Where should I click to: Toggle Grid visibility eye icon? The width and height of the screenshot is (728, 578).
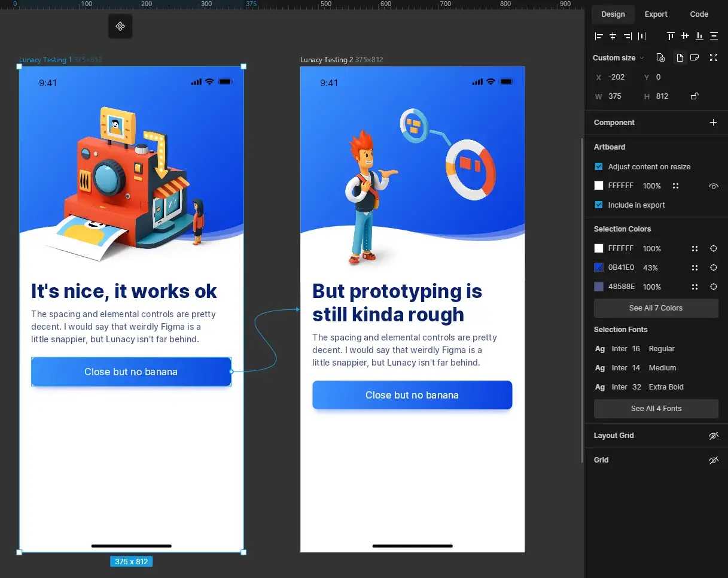point(713,460)
